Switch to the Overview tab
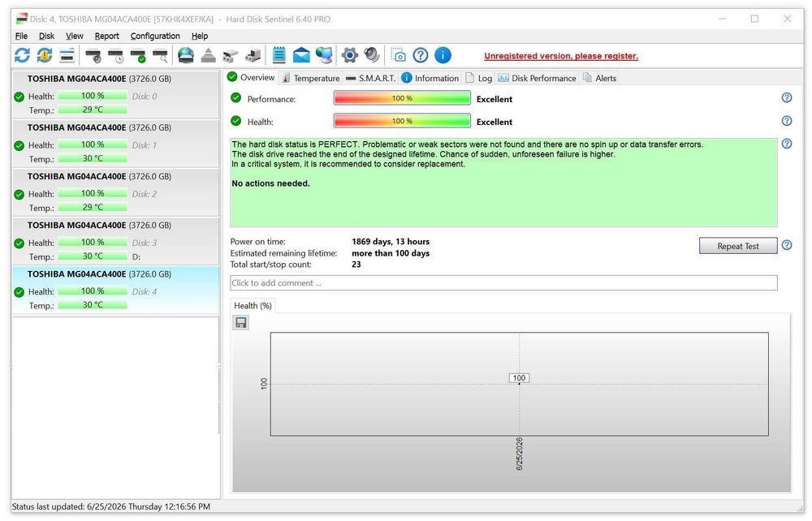812x521 pixels. [x=251, y=77]
